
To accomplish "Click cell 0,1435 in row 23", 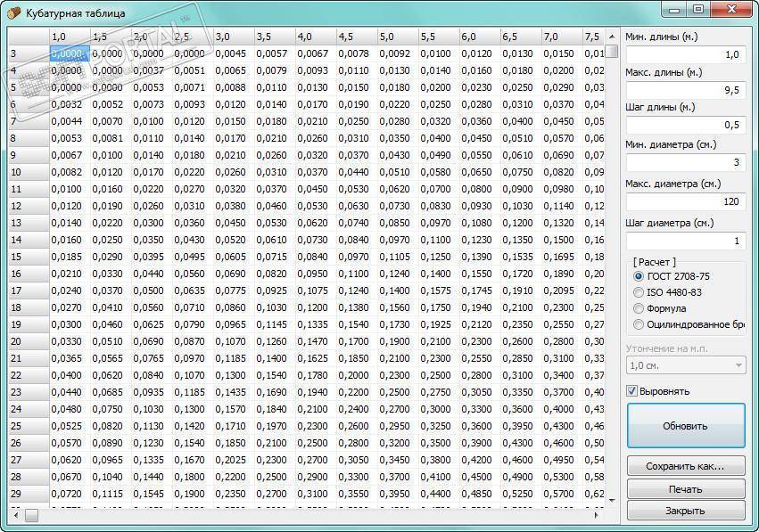I will click(234, 392).
